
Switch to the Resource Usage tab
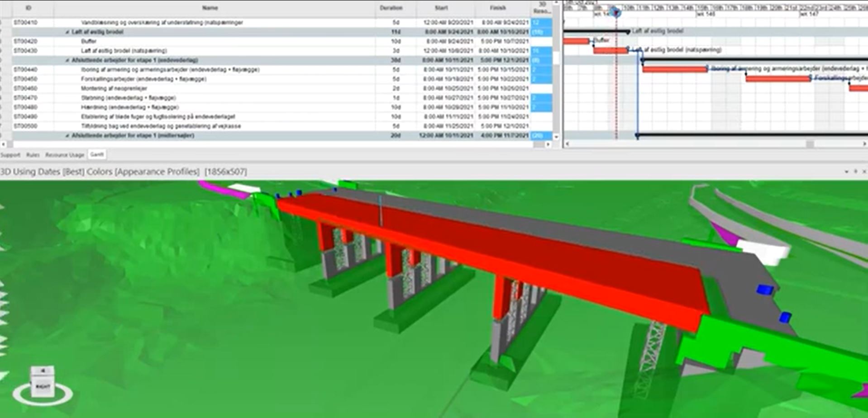coord(64,155)
